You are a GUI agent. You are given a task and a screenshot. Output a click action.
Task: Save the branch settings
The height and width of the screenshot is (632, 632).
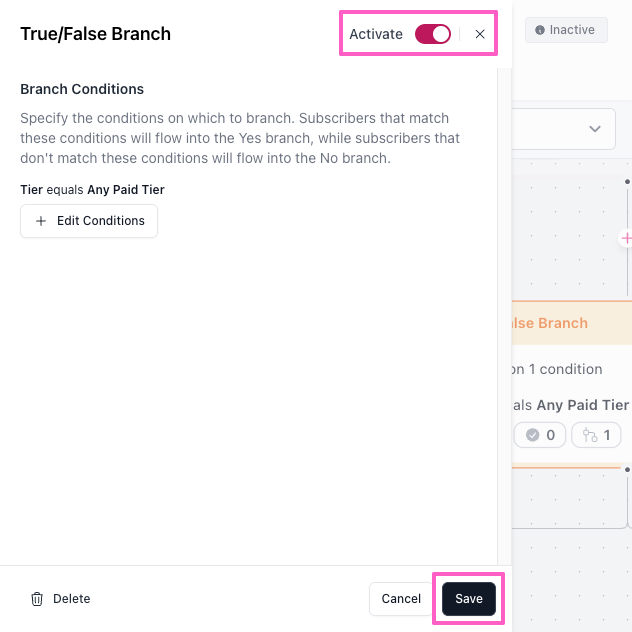pos(469,599)
